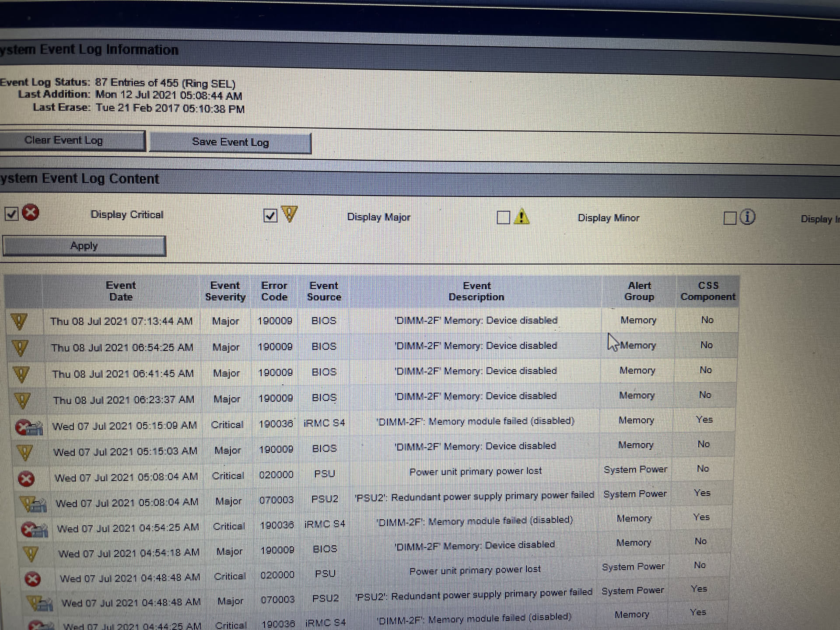
Task: Click the Error Code column header
Action: coord(274,291)
